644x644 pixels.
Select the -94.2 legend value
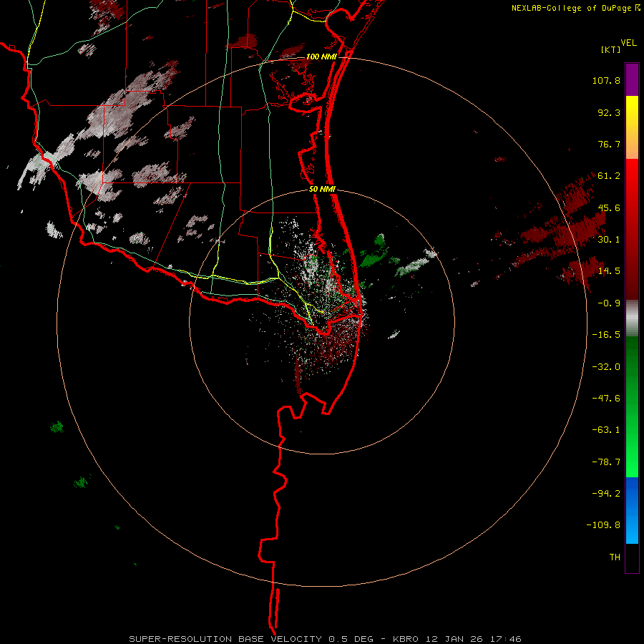pos(606,494)
